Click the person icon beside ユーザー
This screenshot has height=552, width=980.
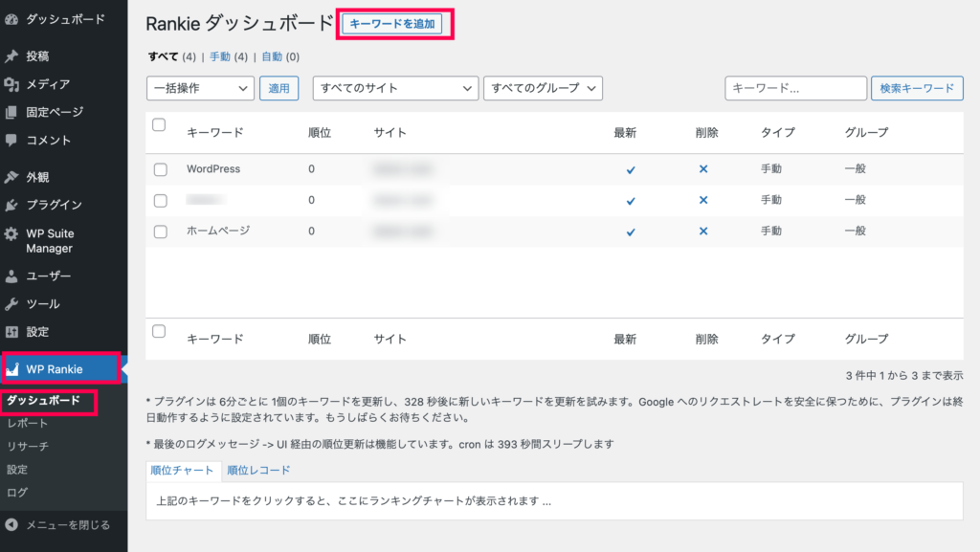coord(11,276)
